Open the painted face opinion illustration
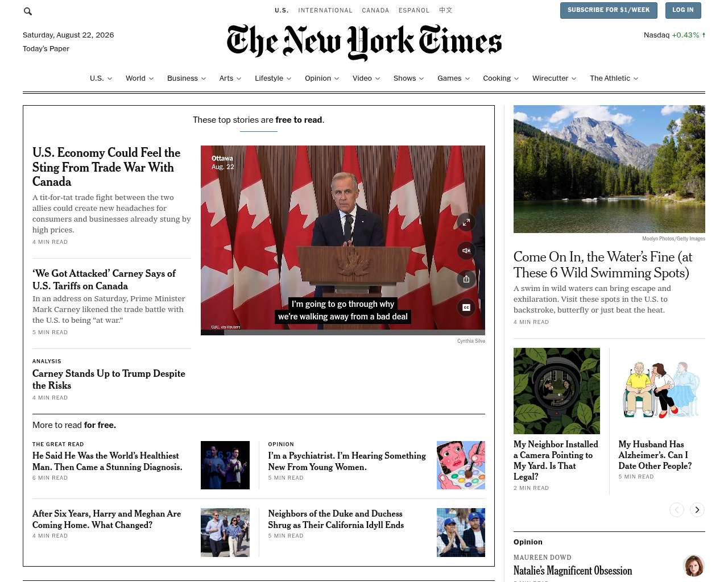 click(461, 465)
